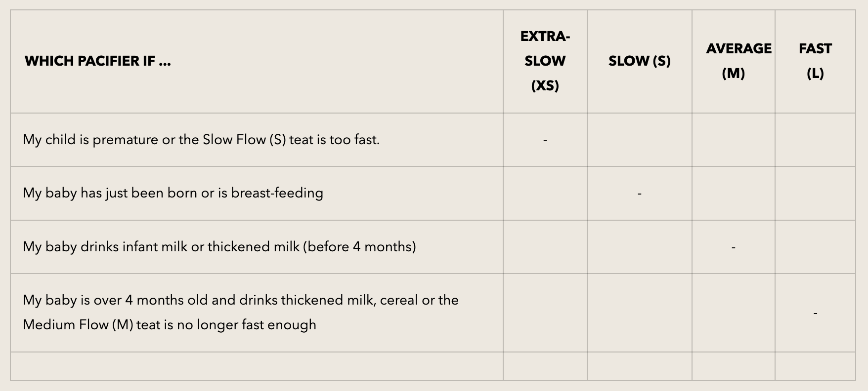Click the SLOW (S) column header
This screenshot has height=391, width=868.
[x=639, y=61]
